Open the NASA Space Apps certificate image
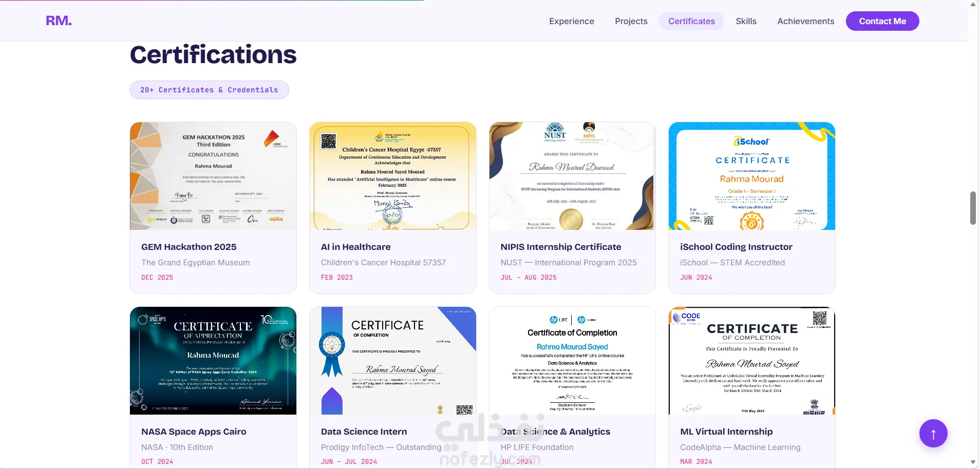 [213, 361]
